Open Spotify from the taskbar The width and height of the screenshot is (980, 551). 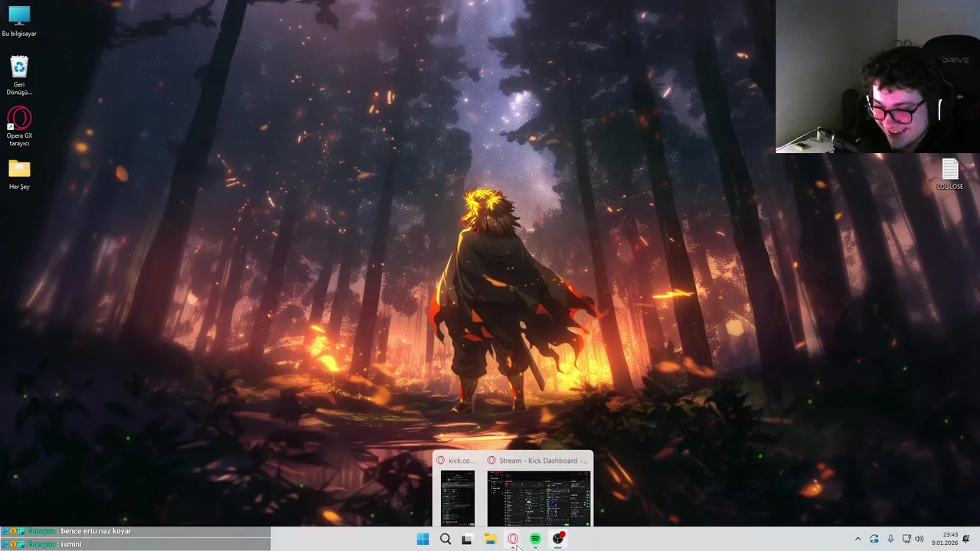[x=535, y=540]
